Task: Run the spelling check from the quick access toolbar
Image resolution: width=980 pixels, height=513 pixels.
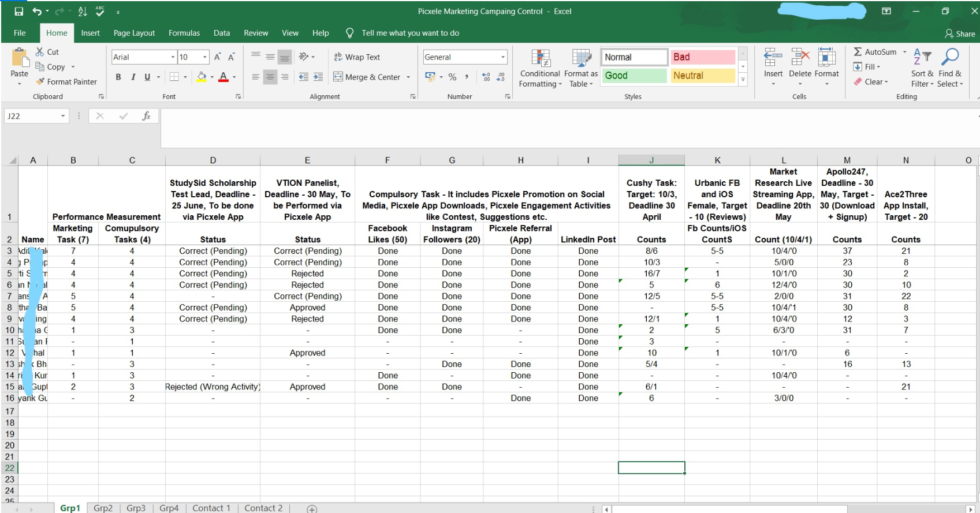Action: point(100,11)
